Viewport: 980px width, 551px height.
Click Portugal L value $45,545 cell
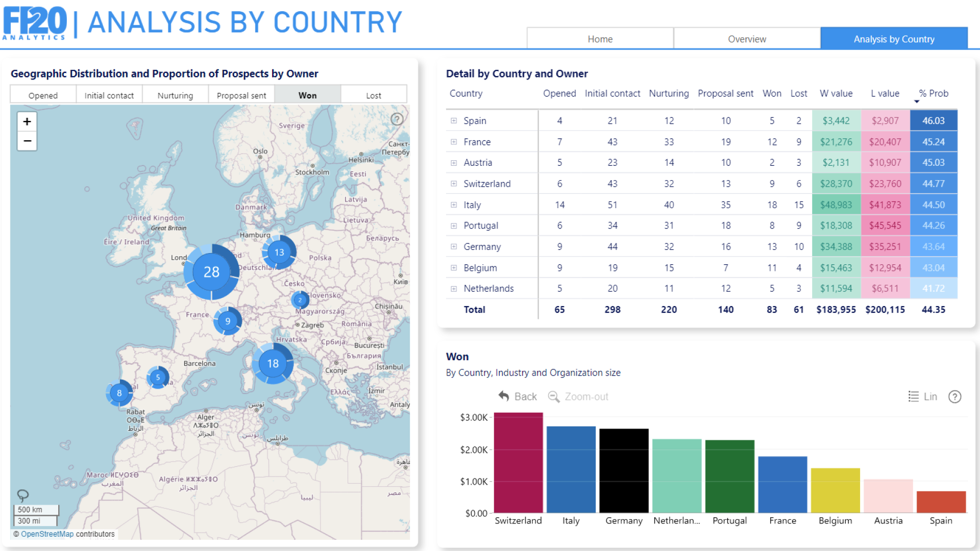coord(885,226)
